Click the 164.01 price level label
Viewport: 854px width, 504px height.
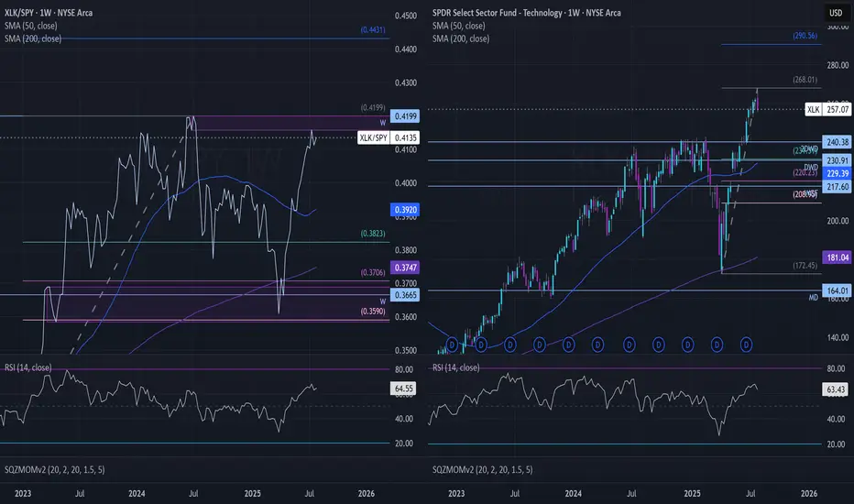pos(838,290)
